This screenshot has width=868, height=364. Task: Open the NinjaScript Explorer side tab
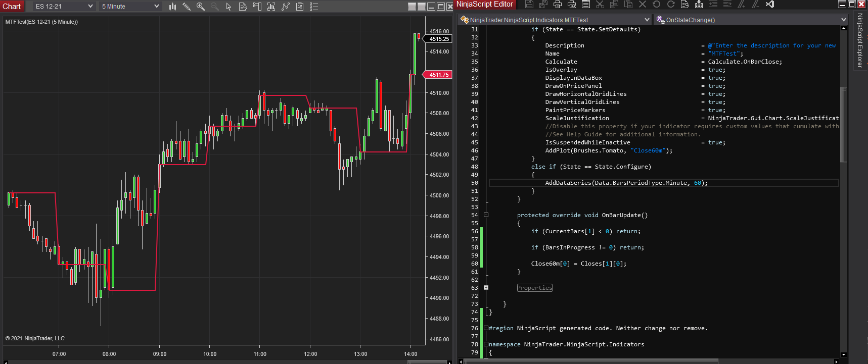(859, 40)
